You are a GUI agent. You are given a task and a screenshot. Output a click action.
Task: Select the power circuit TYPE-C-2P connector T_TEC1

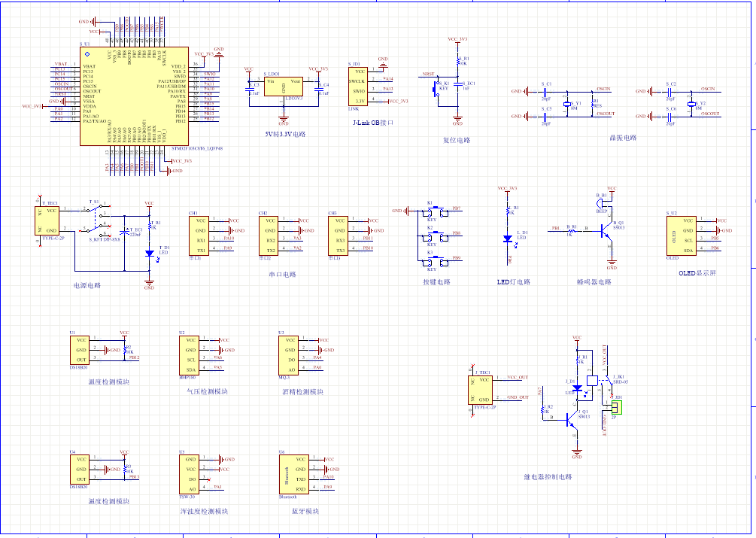click(x=50, y=221)
